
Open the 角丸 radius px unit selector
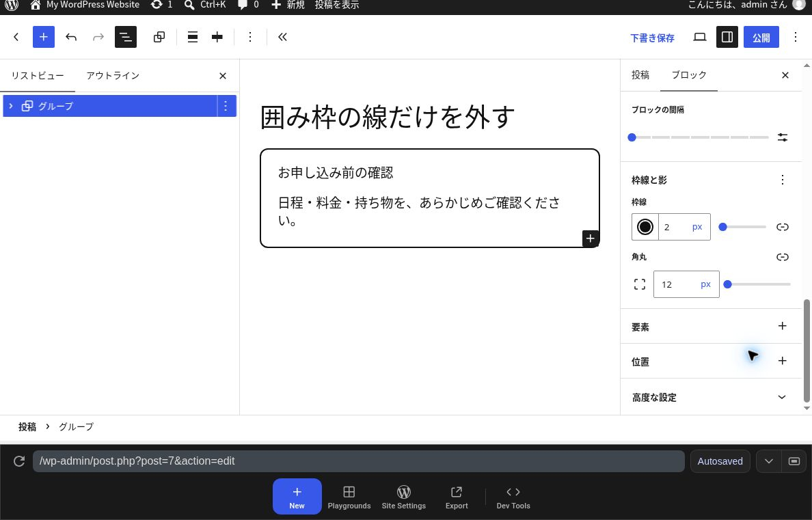tap(705, 284)
